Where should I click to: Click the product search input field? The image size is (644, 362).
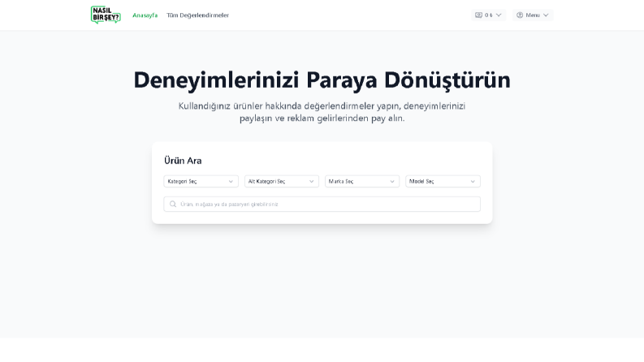[322, 204]
